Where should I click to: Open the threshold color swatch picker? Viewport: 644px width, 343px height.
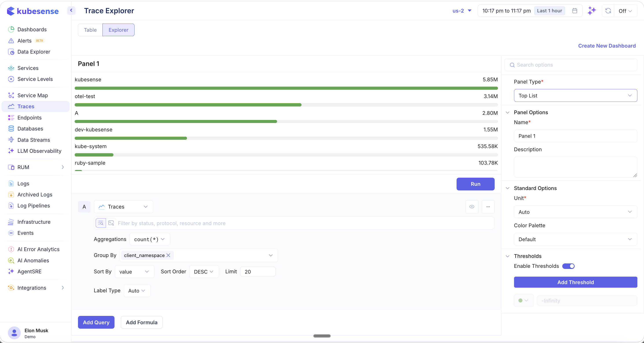point(524,300)
